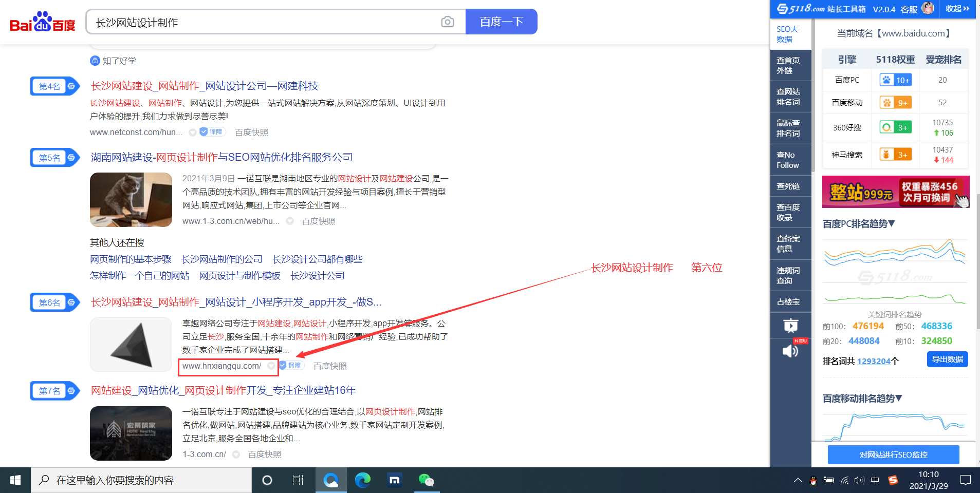Screen dimensions: 980x493
Task: Open Task View on the taskbar
Action: tap(298, 480)
